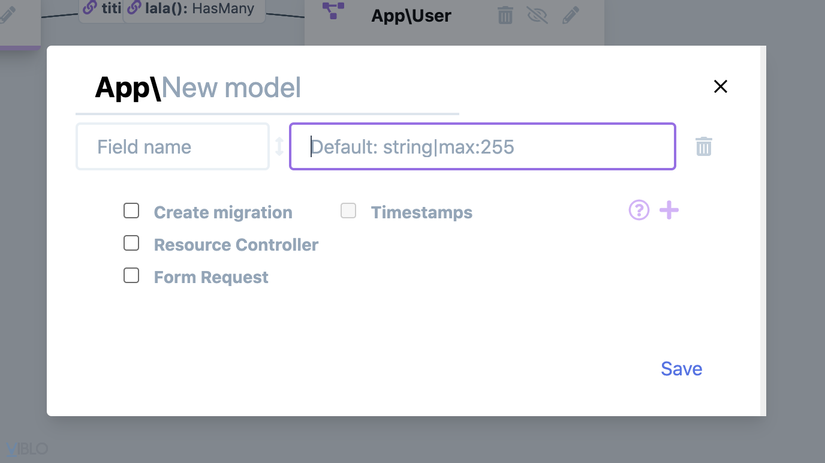Tick the Resource Controller checkbox
This screenshot has height=463, width=825.
(x=131, y=243)
